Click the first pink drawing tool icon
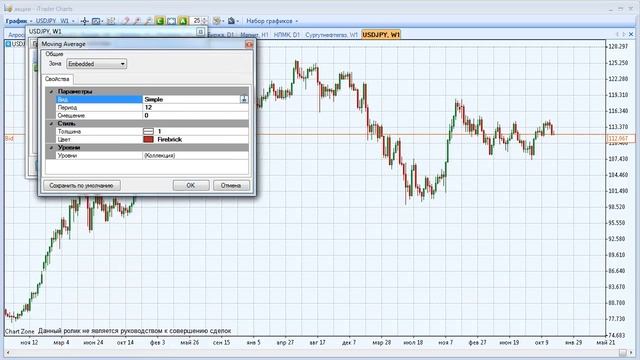 [x=126, y=21]
